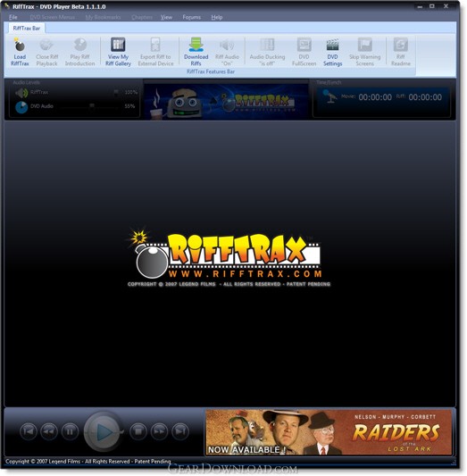Maximize the RiffTrax DVD Player window
467x476 pixels.
[432, 6]
